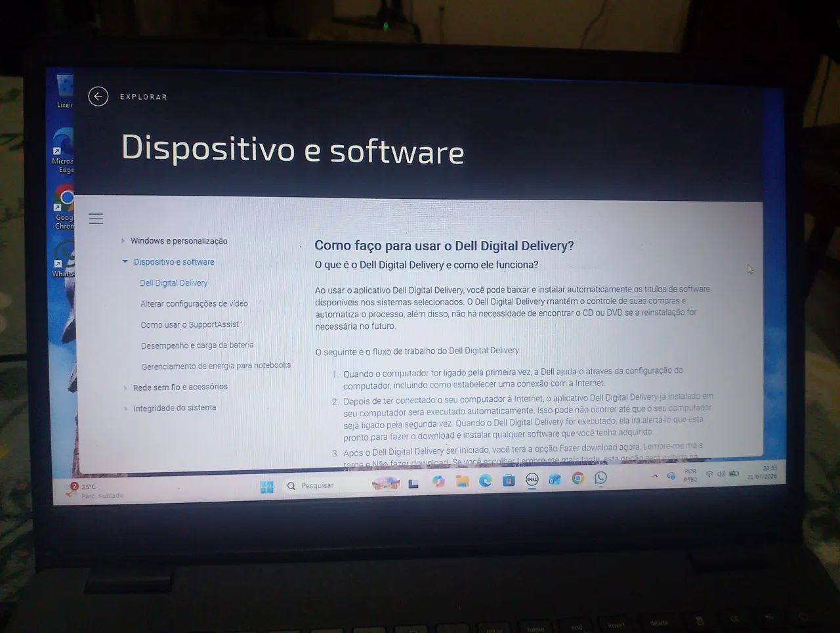The height and width of the screenshot is (633, 840).
Task: Click the Dell app taskbar icon
Action: [x=532, y=480]
